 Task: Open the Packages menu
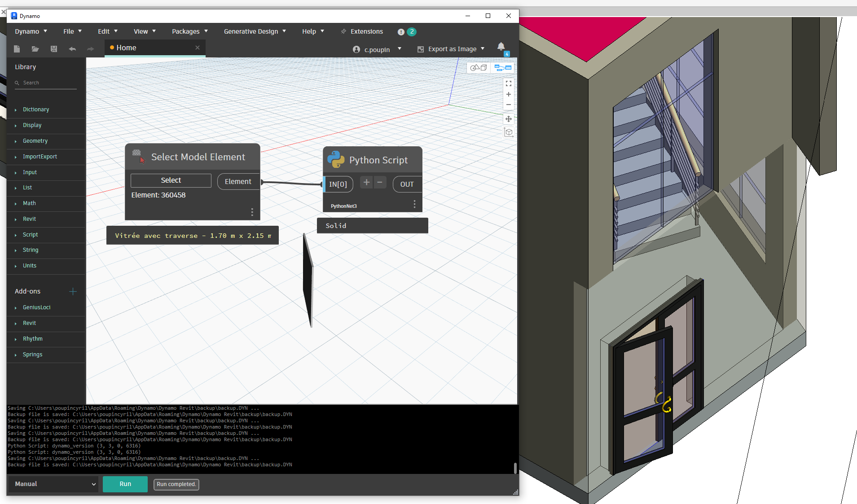click(190, 31)
